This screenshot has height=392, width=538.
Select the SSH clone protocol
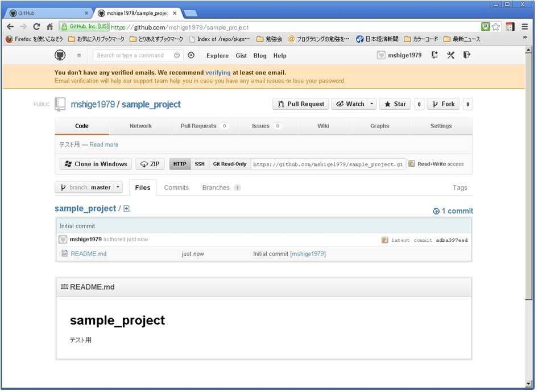(200, 164)
